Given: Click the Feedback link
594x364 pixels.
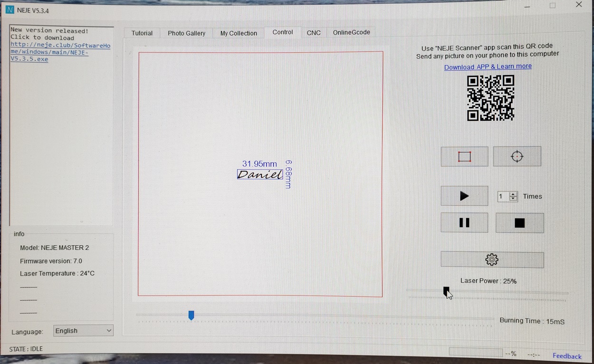Looking at the screenshot, I should click(x=566, y=356).
